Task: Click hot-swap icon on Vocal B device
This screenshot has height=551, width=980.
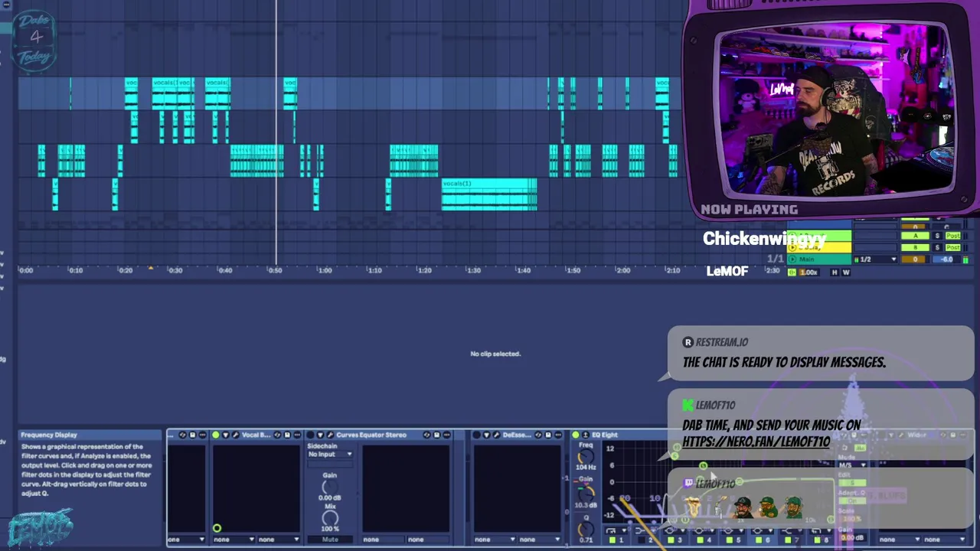Action: (x=277, y=435)
